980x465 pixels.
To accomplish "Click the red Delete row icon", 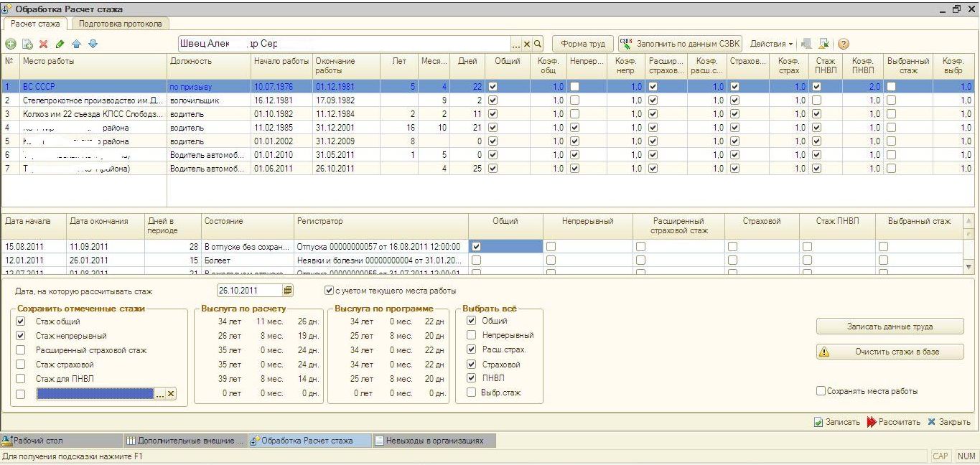I will click(x=43, y=44).
